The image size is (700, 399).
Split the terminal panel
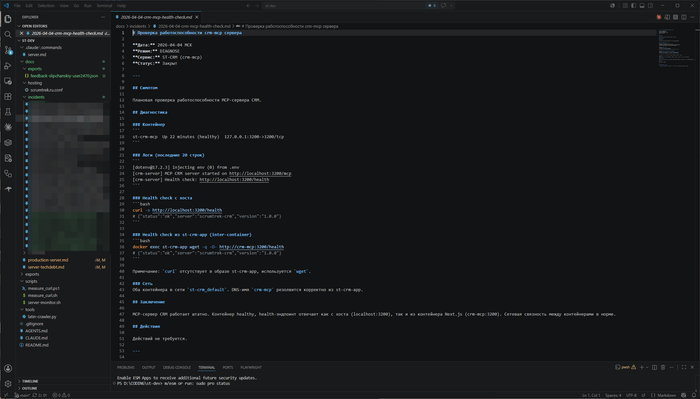654,367
